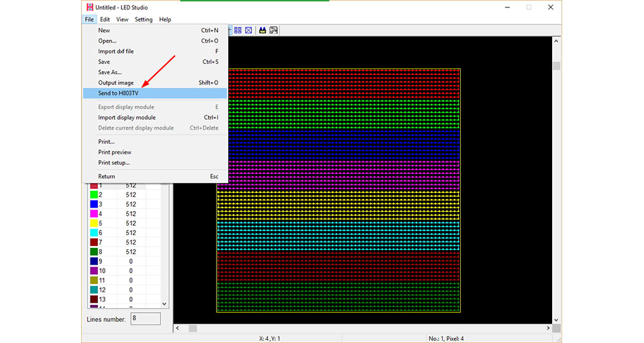Open the Help menu
The image size is (644, 343).
click(165, 19)
